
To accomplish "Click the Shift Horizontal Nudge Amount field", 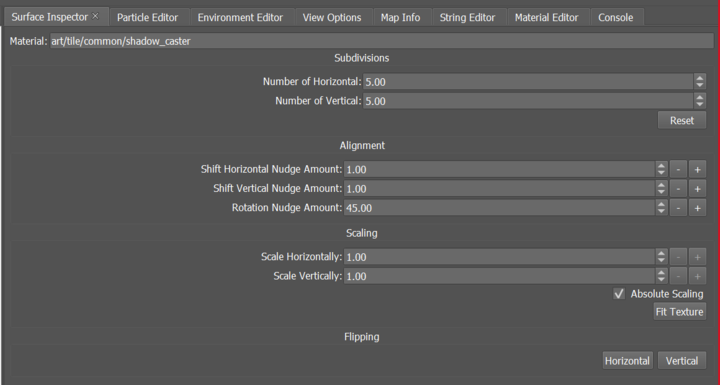I will 500,169.
